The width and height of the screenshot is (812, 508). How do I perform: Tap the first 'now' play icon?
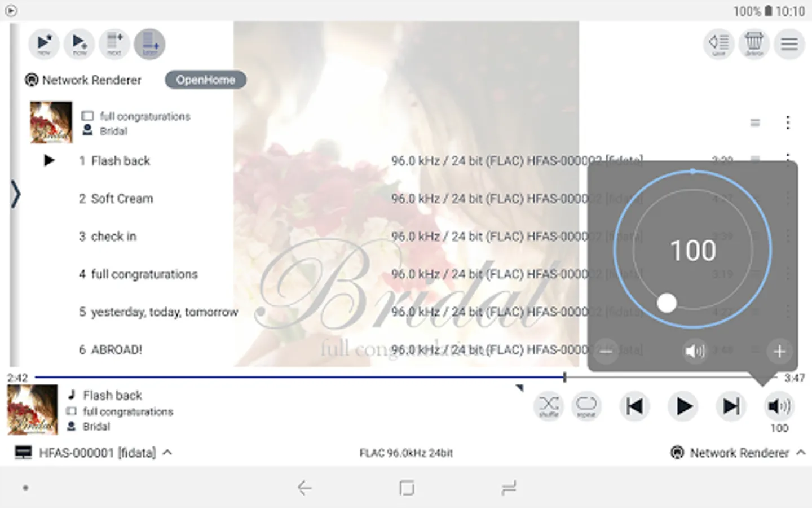(44, 43)
